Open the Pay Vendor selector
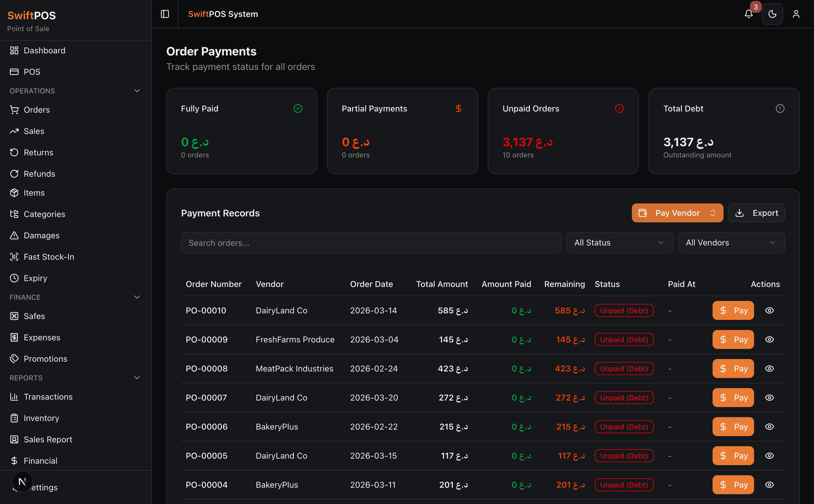 pos(677,213)
